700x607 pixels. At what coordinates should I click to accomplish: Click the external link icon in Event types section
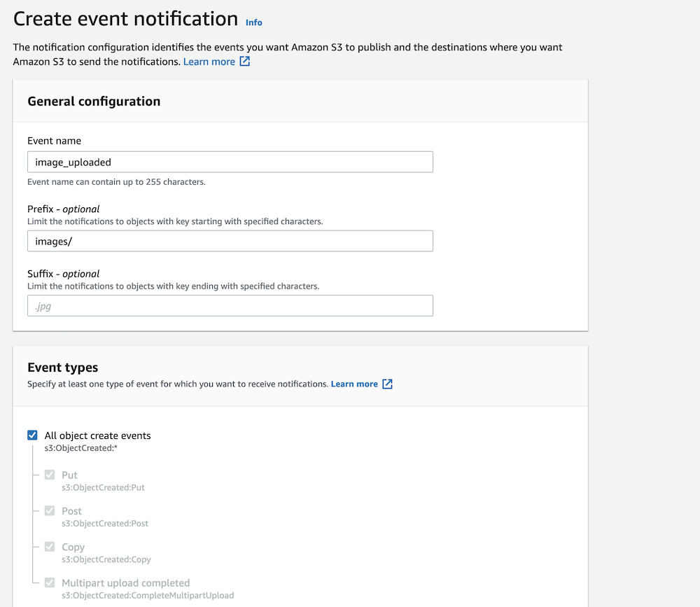388,384
